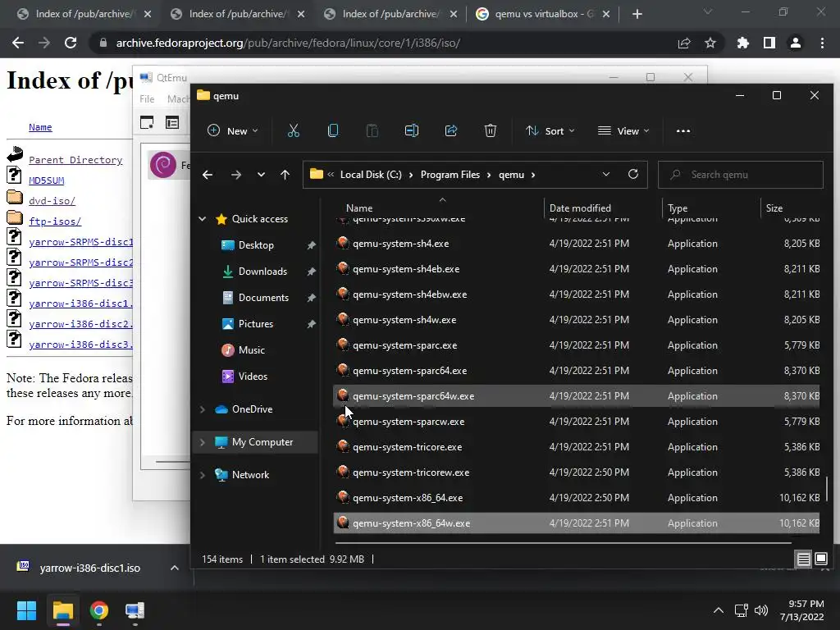Click the Chrome reload button
Image resolution: width=840 pixels, height=630 pixels.
(71, 43)
